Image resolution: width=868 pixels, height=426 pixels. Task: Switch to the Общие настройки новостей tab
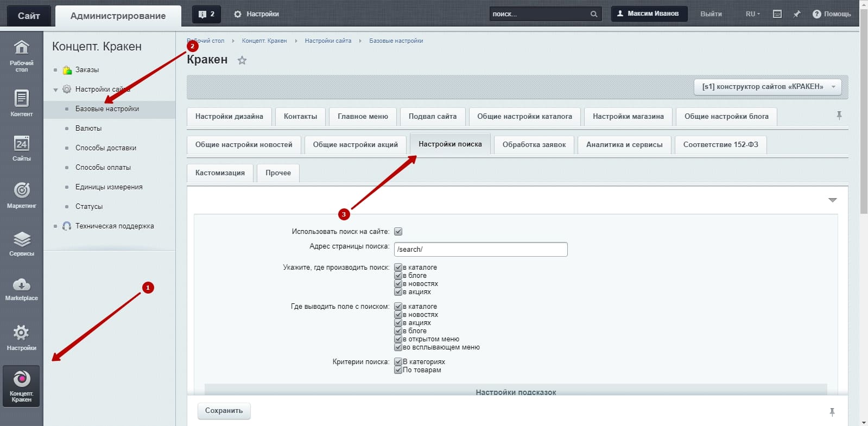244,144
